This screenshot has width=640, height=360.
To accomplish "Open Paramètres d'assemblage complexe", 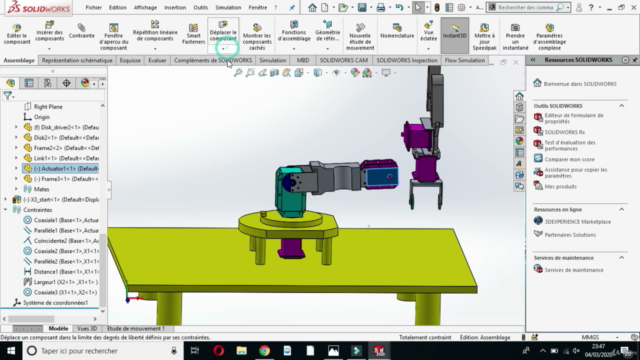I will 549,37.
